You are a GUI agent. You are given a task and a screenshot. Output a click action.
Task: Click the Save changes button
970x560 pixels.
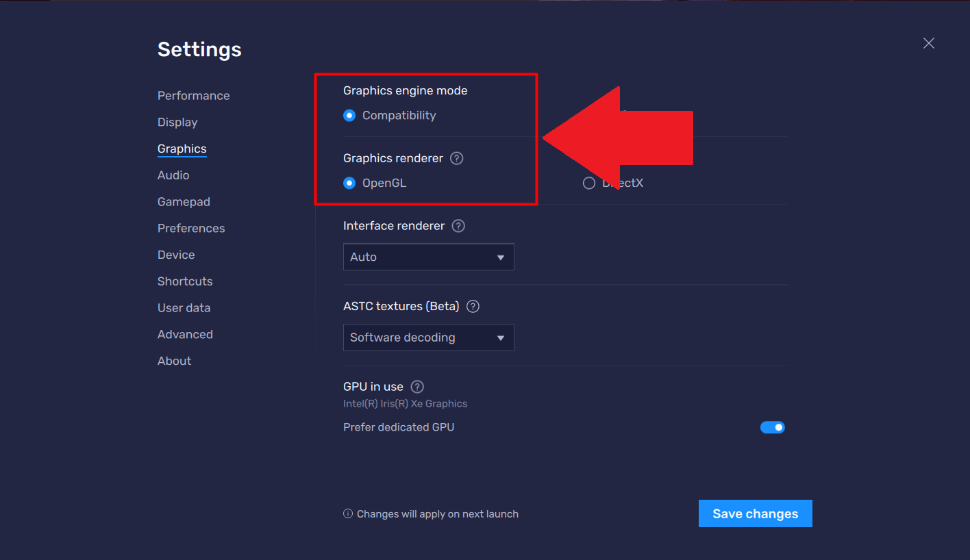click(x=756, y=513)
